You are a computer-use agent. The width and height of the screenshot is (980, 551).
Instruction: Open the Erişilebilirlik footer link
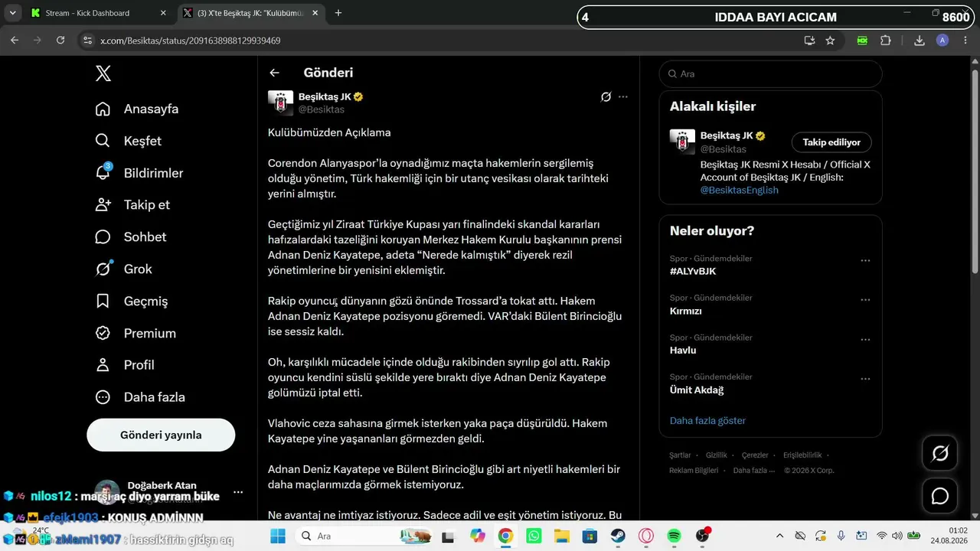[802, 455]
